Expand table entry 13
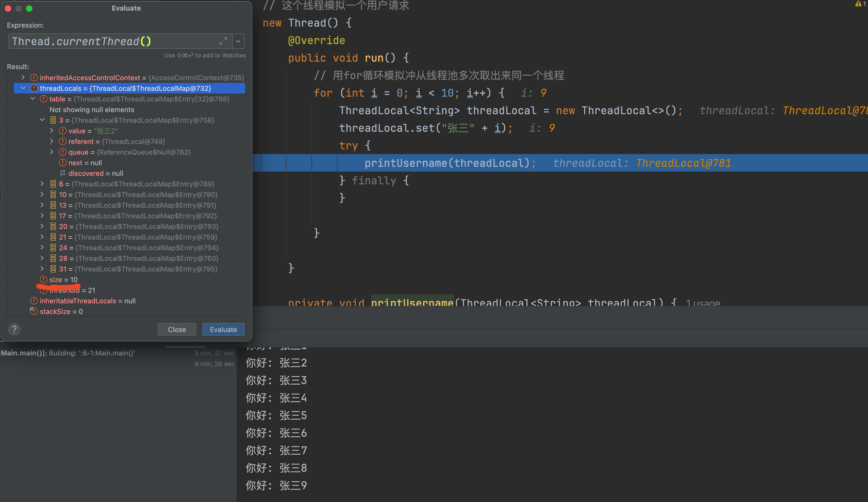Image resolution: width=868 pixels, height=502 pixels. [42, 205]
